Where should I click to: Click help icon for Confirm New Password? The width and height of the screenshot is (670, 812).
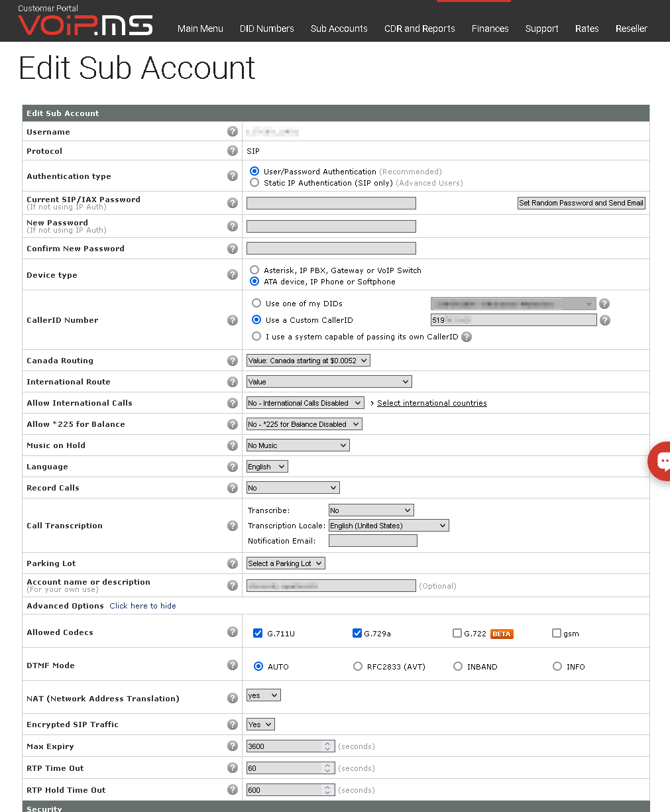232,249
